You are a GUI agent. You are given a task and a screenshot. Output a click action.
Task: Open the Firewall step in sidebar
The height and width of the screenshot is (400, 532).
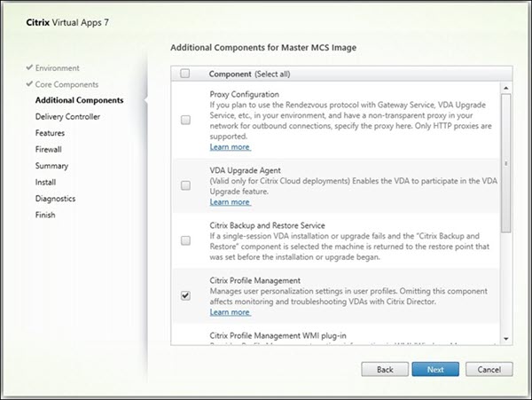[x=49, y=149]
